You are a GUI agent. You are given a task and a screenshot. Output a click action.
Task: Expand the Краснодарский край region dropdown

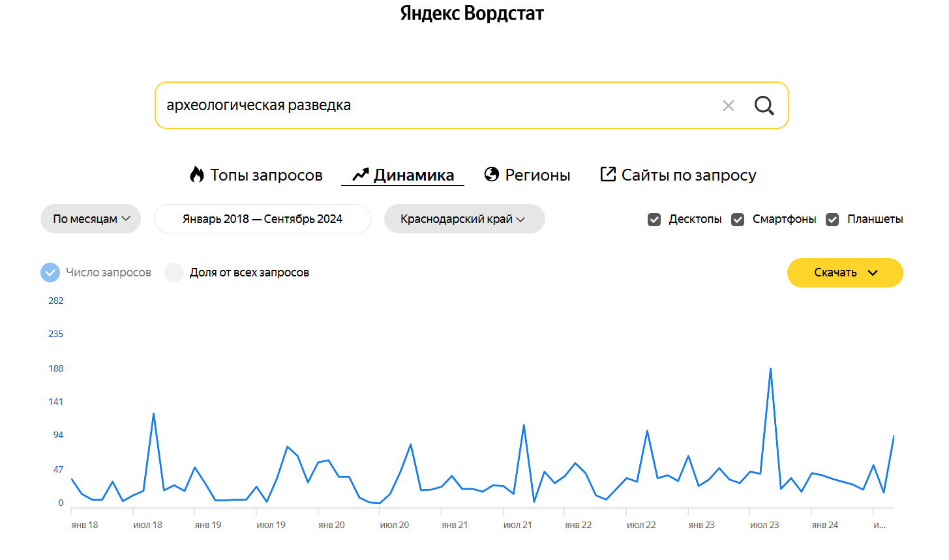click(464, 219)
